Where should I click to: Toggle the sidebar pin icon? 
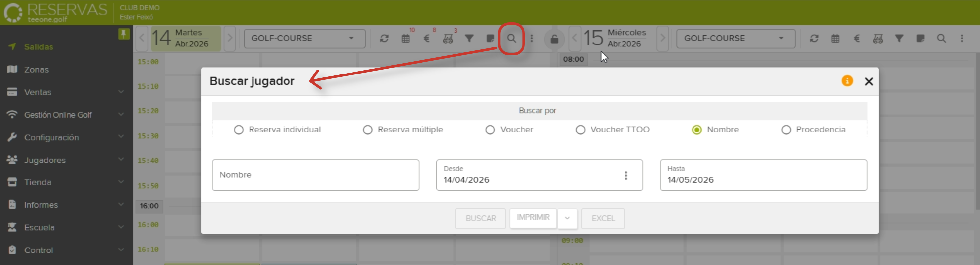[x=124, y=34]
